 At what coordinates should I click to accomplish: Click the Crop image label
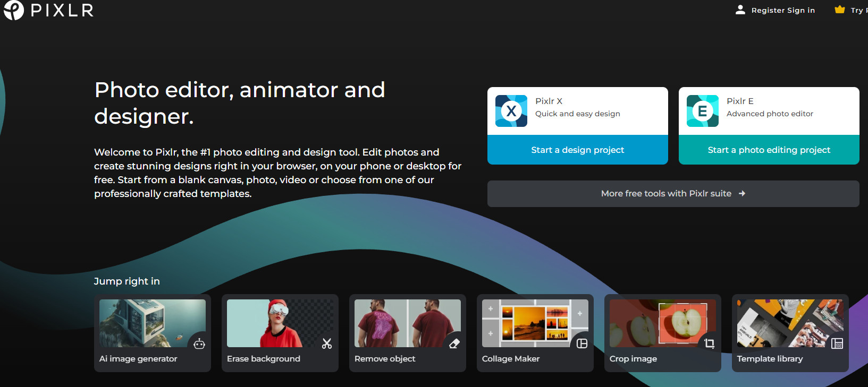[x=633, y=359]
